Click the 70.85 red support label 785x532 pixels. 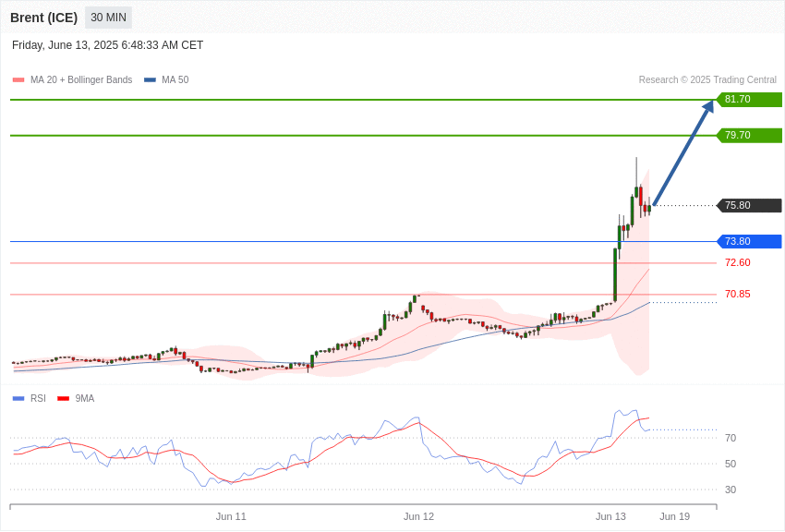click(x=738, y=295)
